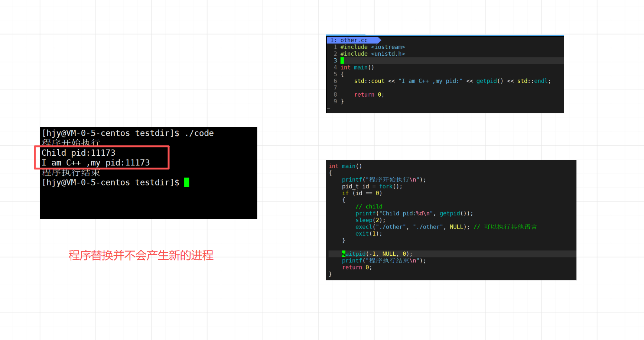The height and width of the screenshot is (340, 644).
Task: Click printf '程序执行结束\n' code line
Action: click(x=384, y=261)
